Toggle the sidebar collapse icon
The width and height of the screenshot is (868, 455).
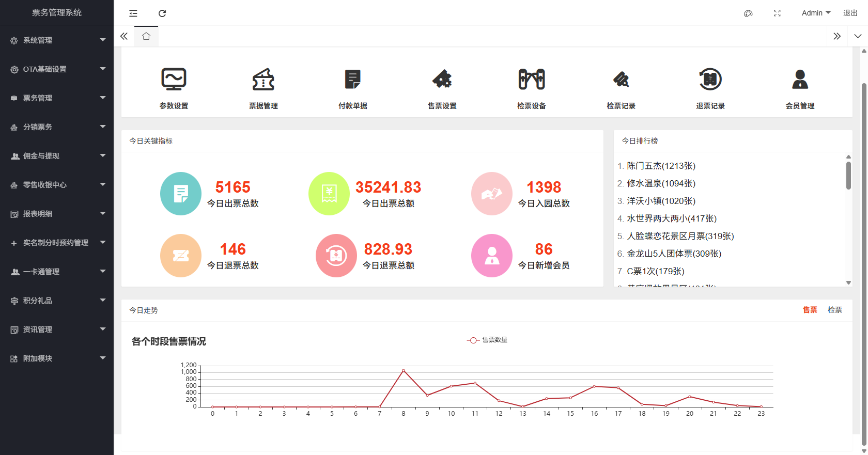click(133, 13)
